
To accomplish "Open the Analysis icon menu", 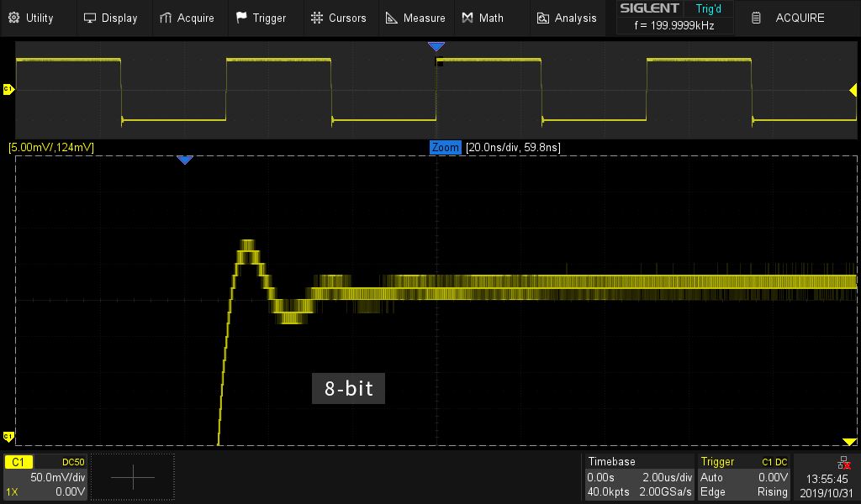I will coord(542,18).
